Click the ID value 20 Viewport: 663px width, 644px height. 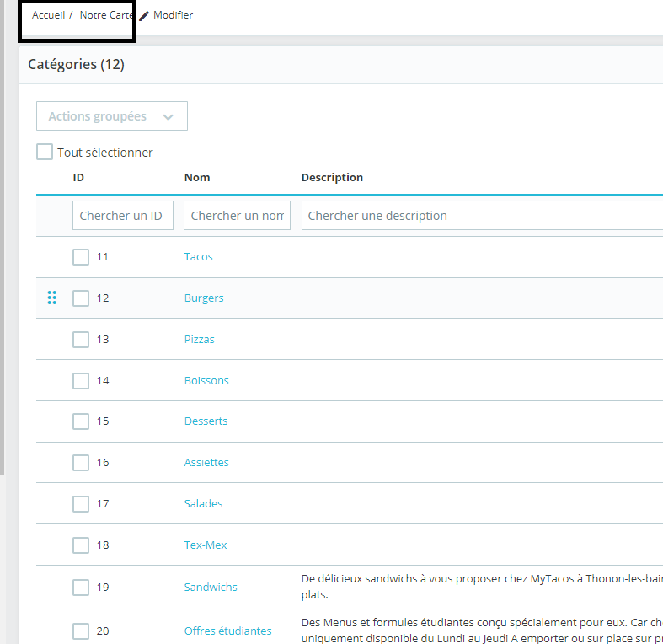click(103, 631)
